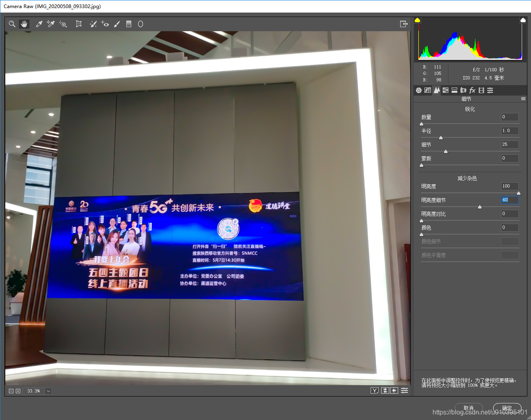The image size is (531, 420).
Task: Click the 锐化 section heading
Action: tap(470, 109)
